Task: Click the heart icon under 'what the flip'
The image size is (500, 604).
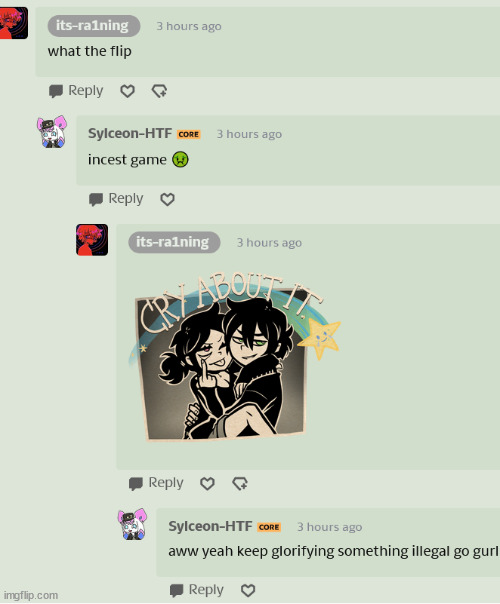Action: [x=127, y=91]
